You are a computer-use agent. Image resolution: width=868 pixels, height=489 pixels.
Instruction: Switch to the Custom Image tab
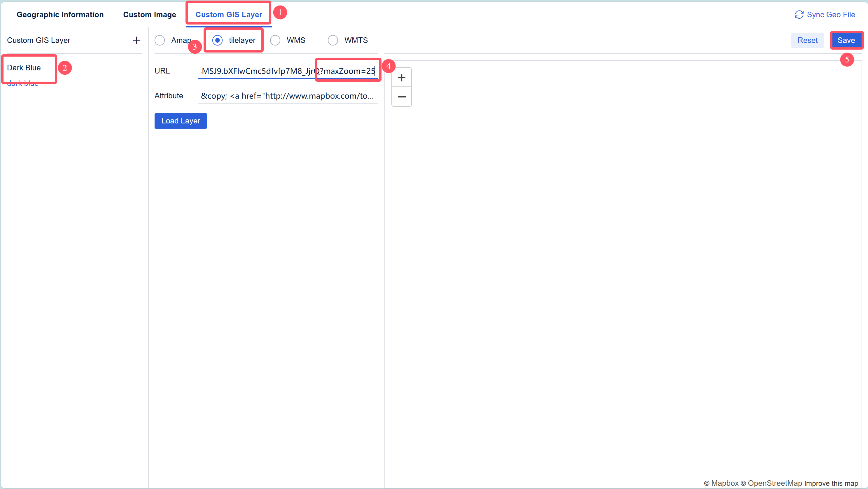click(150, 15)
